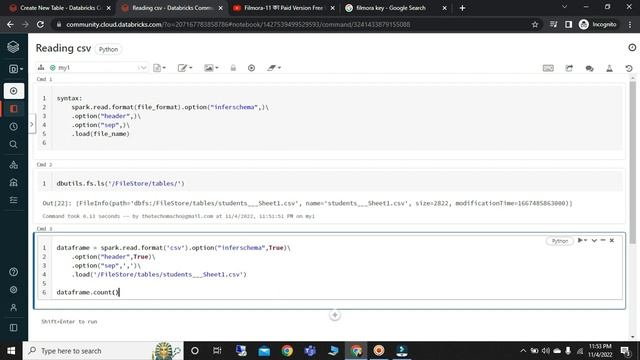Switch to filmora key Google Search tab
The width and height of the screenshot is (640, 360).
tap(396, 8)
